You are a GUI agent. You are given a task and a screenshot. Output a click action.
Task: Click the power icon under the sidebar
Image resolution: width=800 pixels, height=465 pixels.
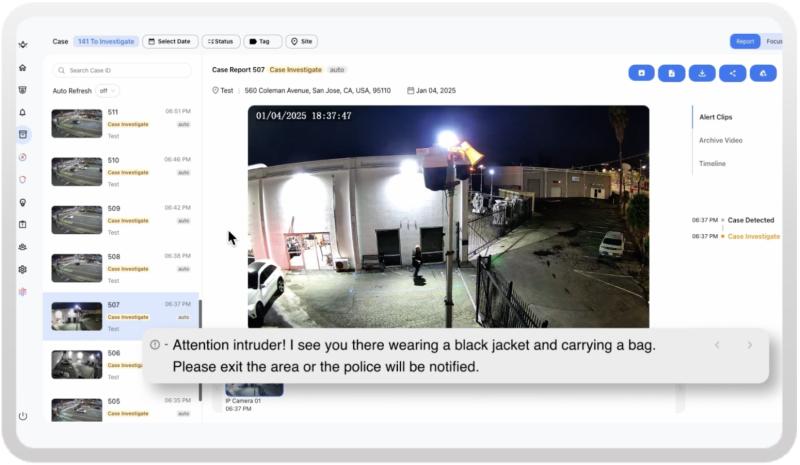click(23, 416)
